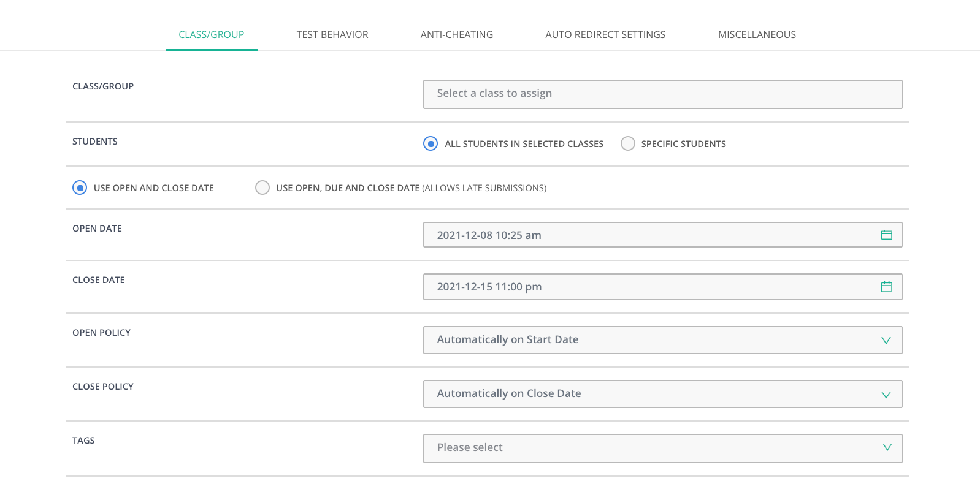Select the Specific Students radio button
This screenshot has height=500, width=980.
pyautogui.click(x=628, y=143)
